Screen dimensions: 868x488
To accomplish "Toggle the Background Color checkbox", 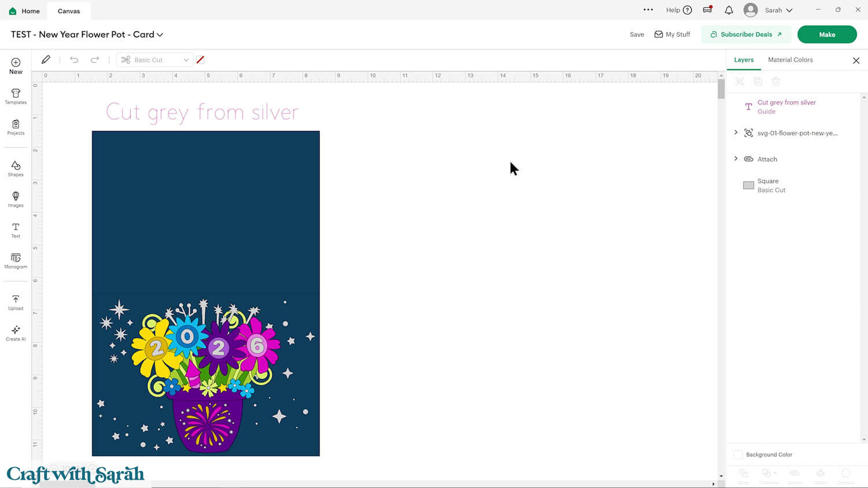I will click(738, 454).
